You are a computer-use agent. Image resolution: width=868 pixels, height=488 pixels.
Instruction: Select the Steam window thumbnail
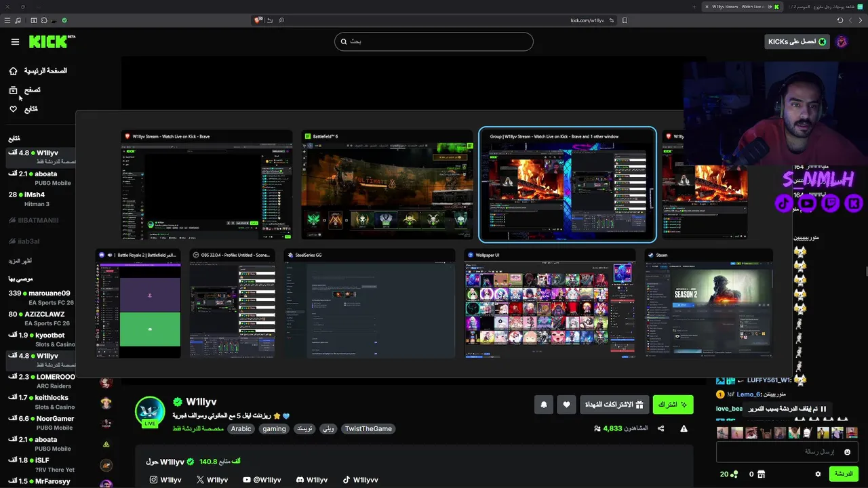(x=709, y=304)
